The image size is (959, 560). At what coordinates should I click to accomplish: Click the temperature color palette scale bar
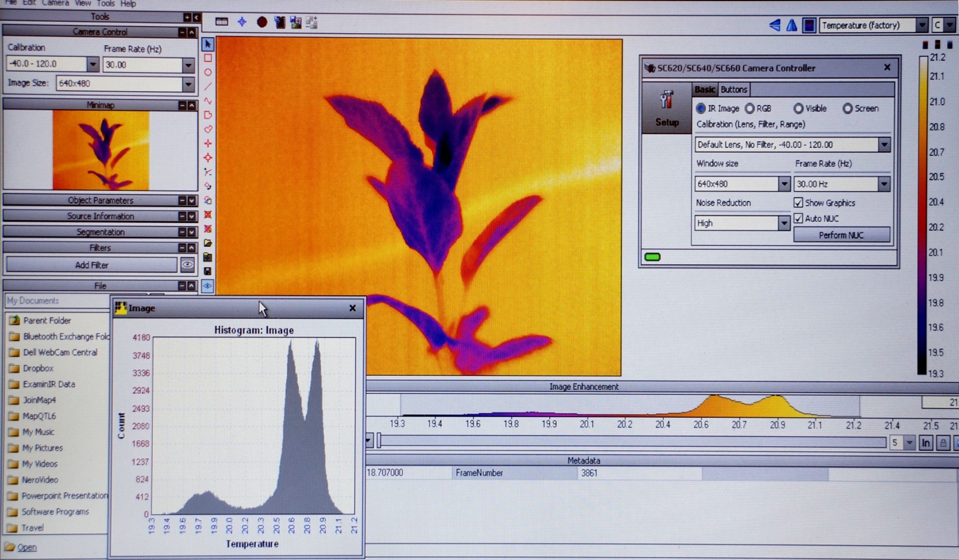pos(922,215)
